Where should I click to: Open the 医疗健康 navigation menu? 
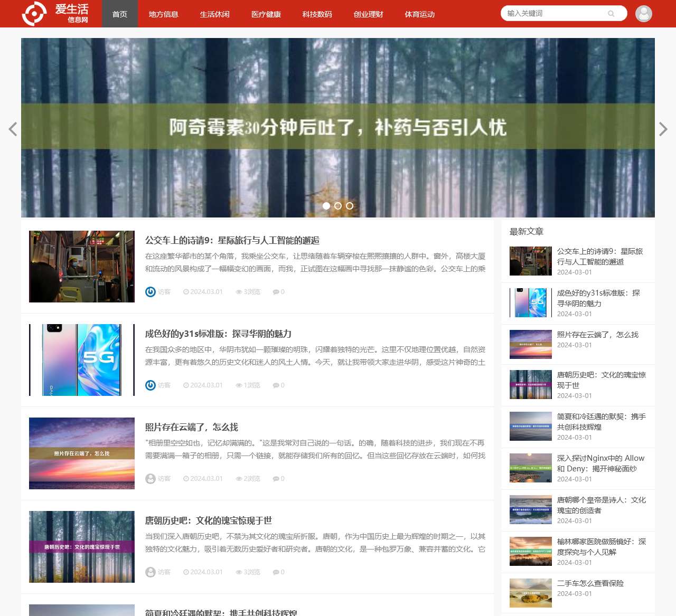pyautogui.click(x=266, y=14)
